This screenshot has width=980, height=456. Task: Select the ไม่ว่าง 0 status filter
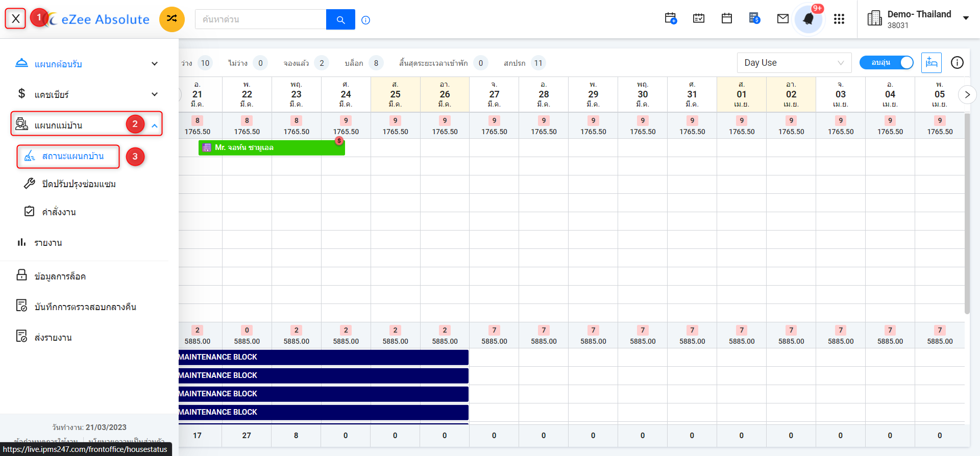(x=248, y=63)
